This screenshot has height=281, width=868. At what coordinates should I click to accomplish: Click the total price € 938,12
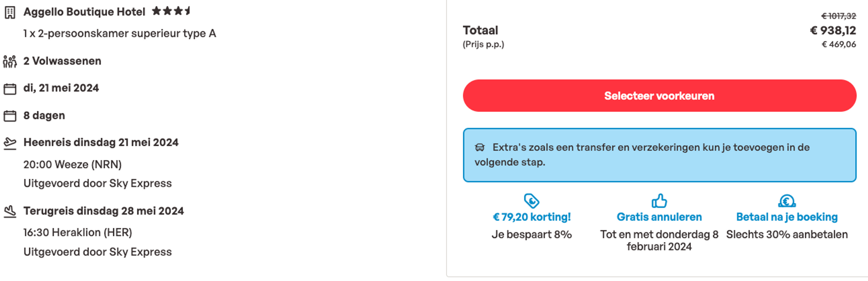(x=833, y=31)
